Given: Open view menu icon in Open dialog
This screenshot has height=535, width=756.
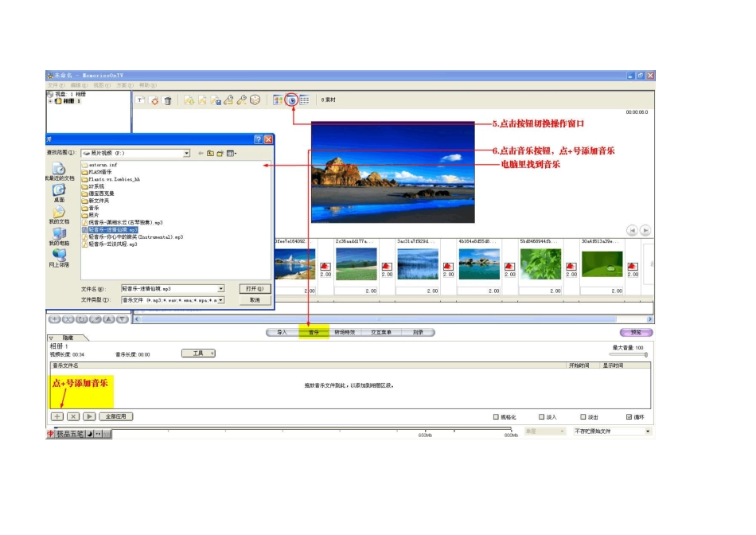Looking at the screenshot, I should click(x=232, y=154).
